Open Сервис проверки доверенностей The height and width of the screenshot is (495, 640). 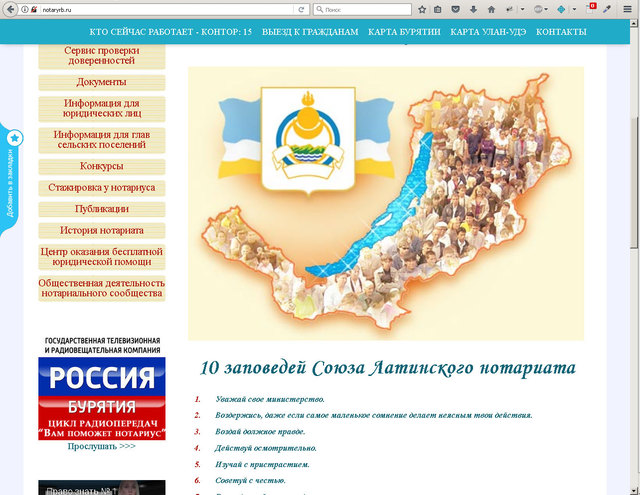point(102,56)
